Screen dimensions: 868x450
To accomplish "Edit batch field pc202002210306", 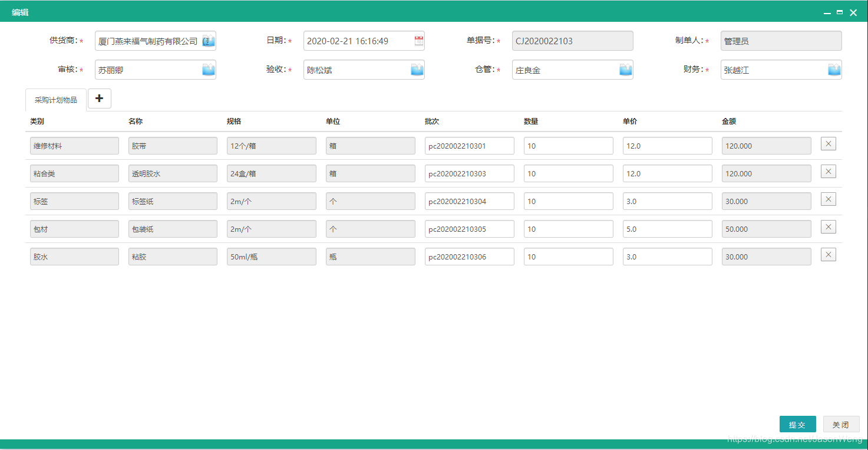I will point(470,257).
